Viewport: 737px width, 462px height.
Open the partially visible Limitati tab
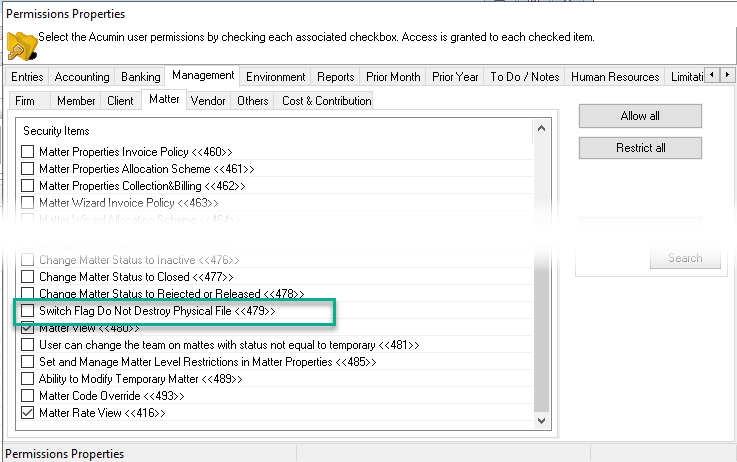pyautogui.click(x=686, y=77)
